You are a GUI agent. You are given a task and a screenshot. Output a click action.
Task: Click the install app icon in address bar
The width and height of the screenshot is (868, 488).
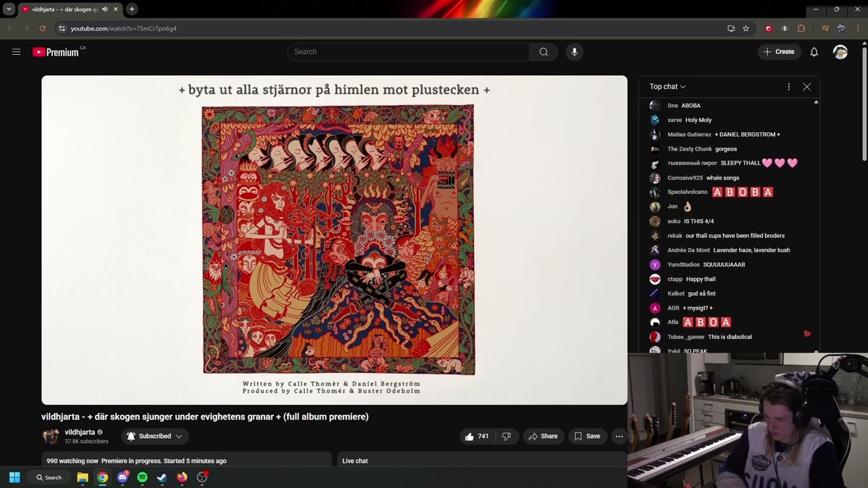click(731, 28)
